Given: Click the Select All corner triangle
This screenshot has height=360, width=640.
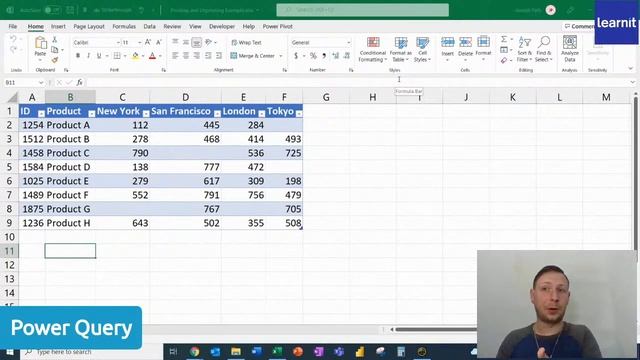Looking at the screenshot, I should tap(13, 97).
